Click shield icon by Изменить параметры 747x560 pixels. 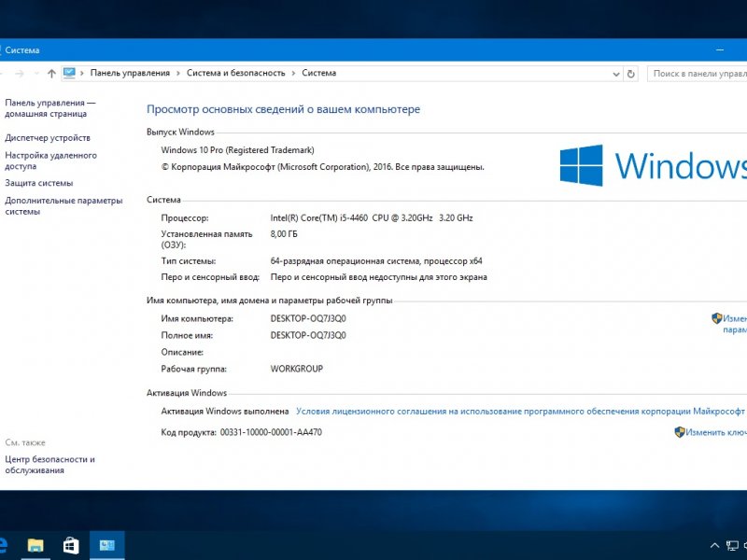point(716,318)
